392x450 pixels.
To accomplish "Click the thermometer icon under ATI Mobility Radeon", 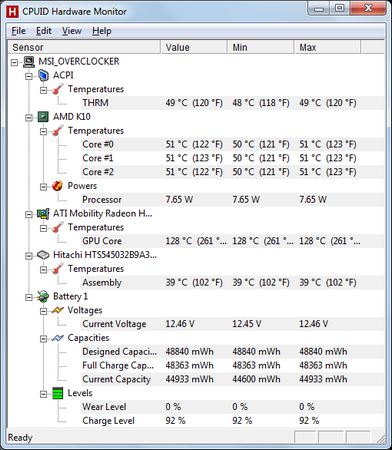I will (58, 228).
